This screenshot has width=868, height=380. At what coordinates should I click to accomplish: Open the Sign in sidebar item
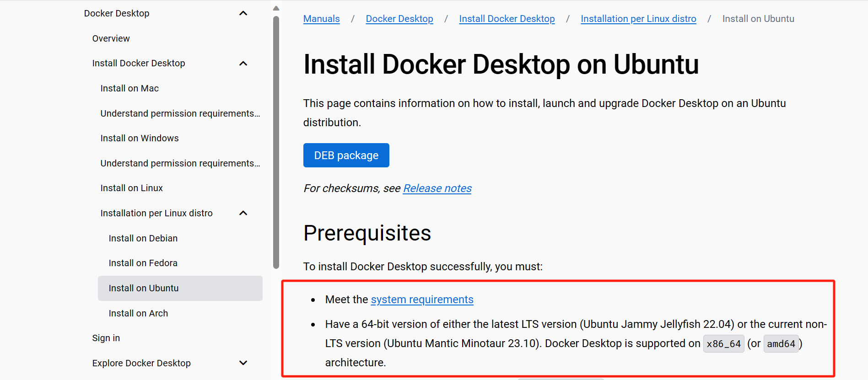(106, 338)
